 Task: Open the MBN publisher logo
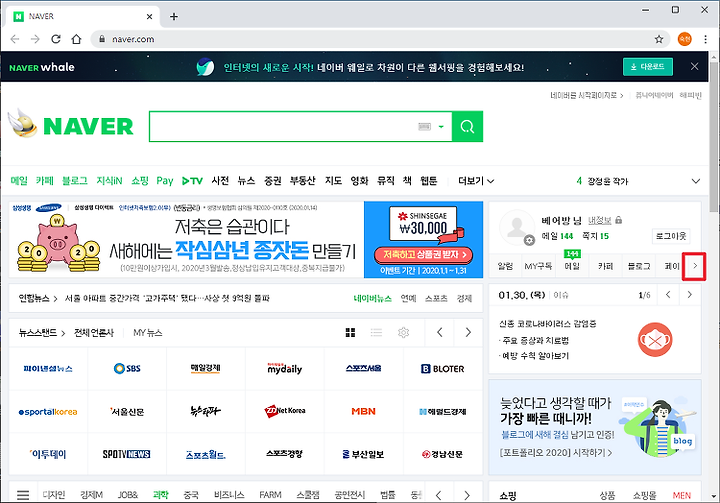tap(363, 411)
